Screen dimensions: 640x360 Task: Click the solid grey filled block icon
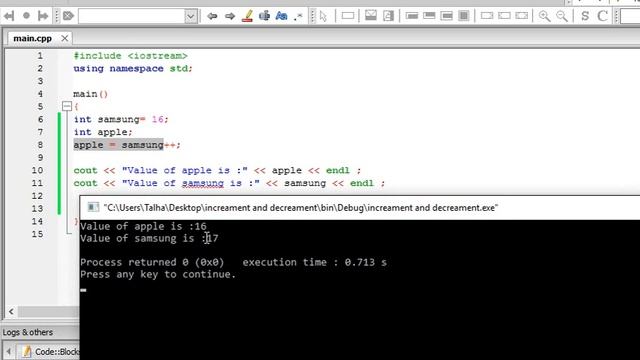click(x=464, y=16)
